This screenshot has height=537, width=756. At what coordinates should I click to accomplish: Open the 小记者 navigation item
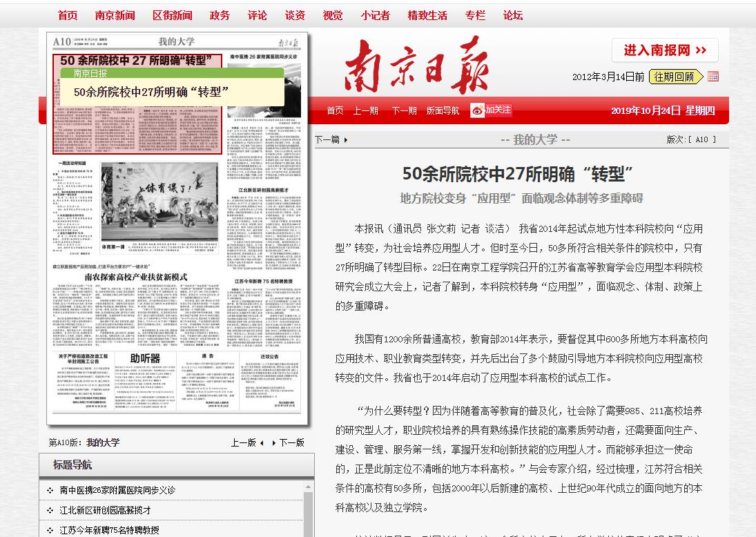375,15
